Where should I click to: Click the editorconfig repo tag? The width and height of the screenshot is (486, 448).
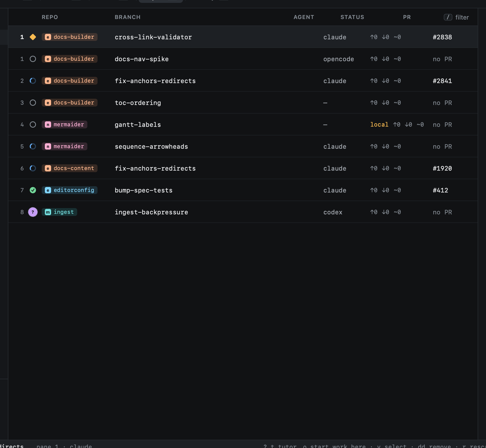[x=70, y=190]
